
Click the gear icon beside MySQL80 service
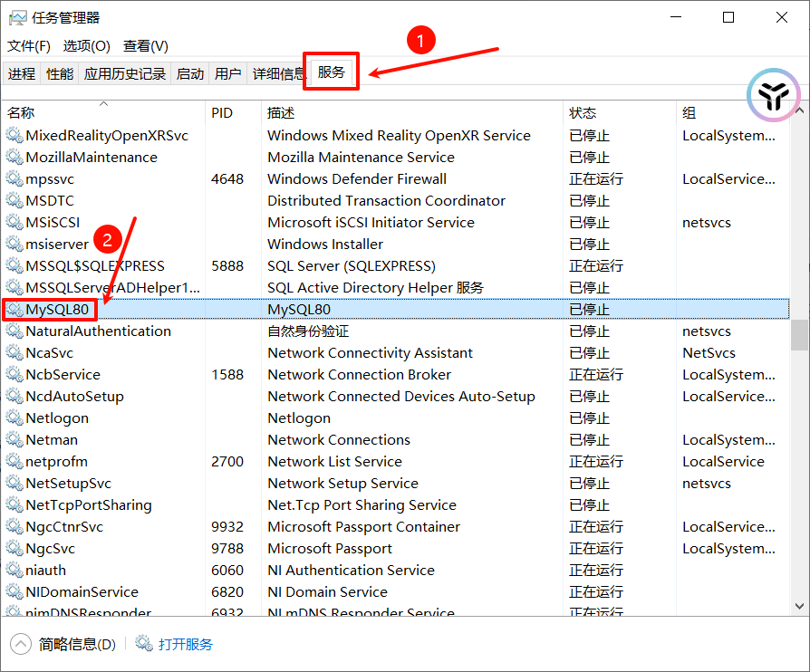coord(14,310)
